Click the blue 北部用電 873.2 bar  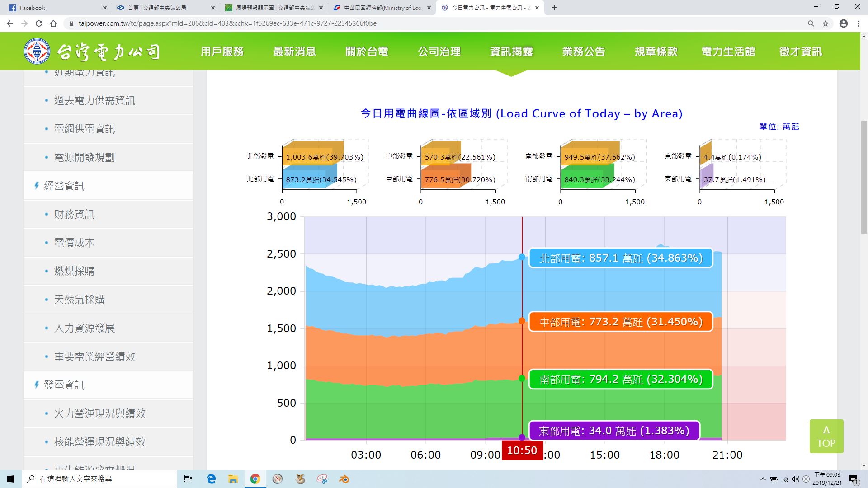[310, 175]
